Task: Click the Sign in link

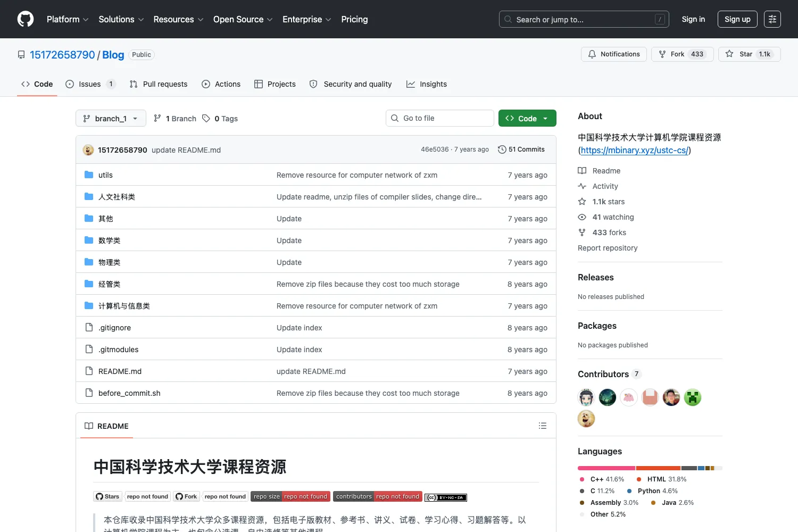Action: click(x=693, y=19)
